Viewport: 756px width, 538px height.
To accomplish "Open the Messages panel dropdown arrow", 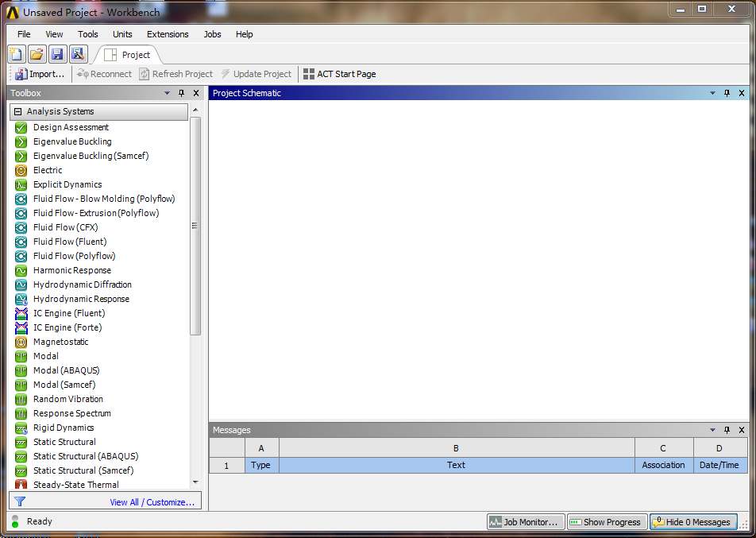I will point(712,430).
